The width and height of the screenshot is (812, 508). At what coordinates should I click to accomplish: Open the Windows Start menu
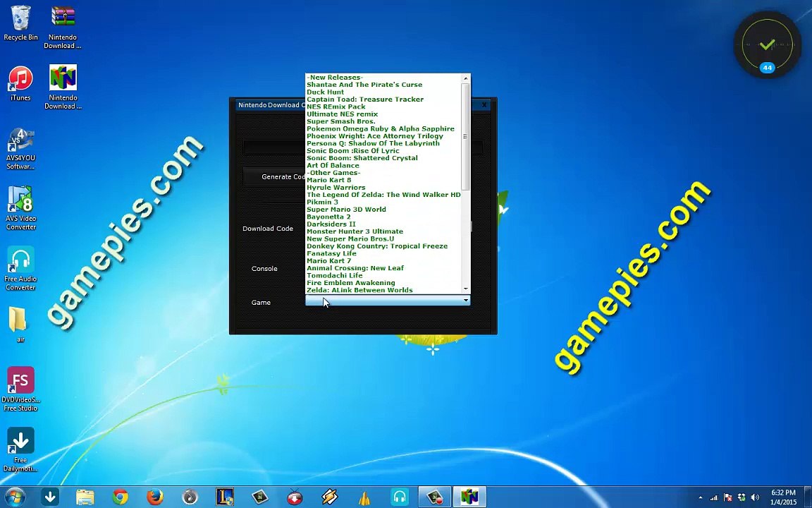click(15, 497)
